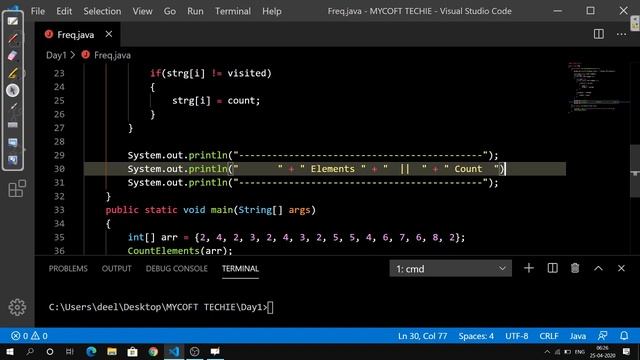Change encoding via UTF-8
The height and width of the screenshot is (360, 640).
tap(516, 336)
